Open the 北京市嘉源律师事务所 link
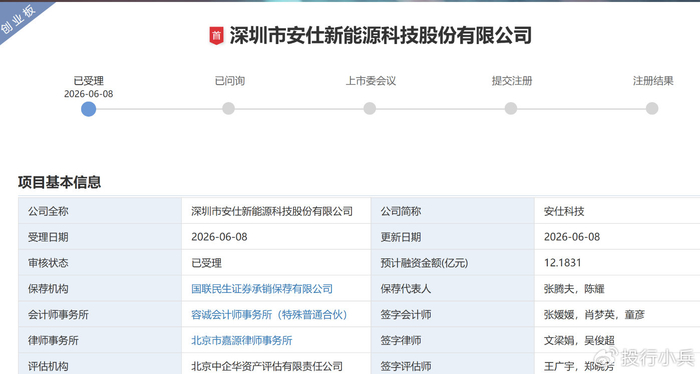 coord(242,341)
